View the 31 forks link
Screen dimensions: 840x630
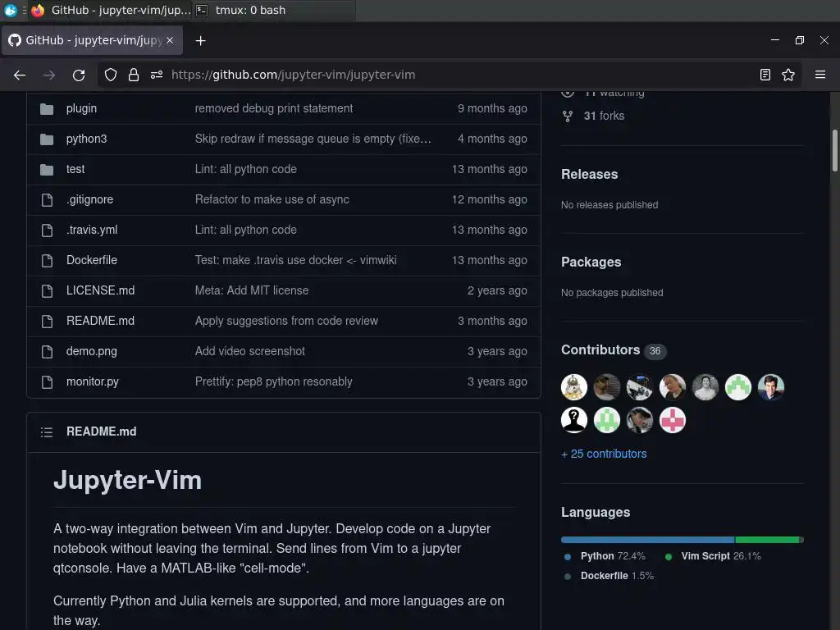coord(604,116)
